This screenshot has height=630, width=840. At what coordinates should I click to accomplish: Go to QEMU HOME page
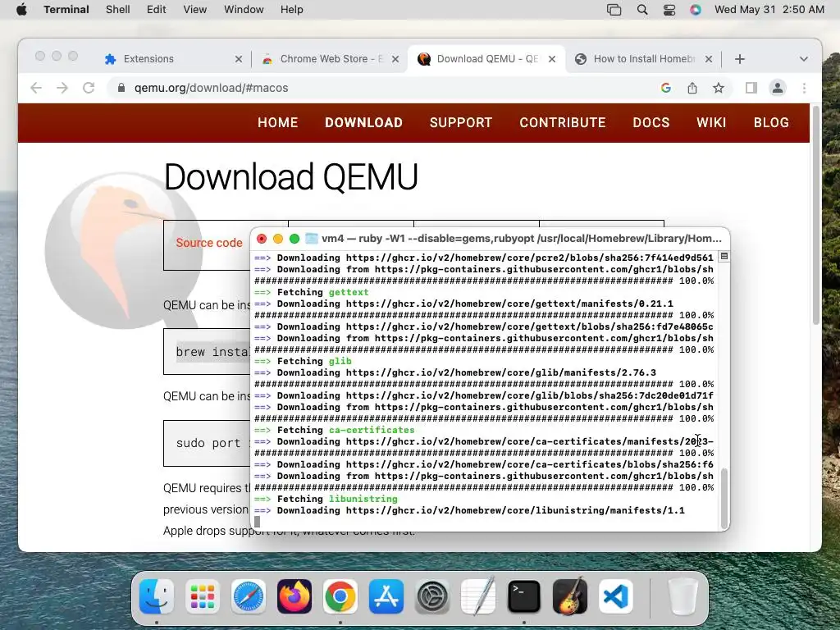pyautogui.click(x=277, y=123)
